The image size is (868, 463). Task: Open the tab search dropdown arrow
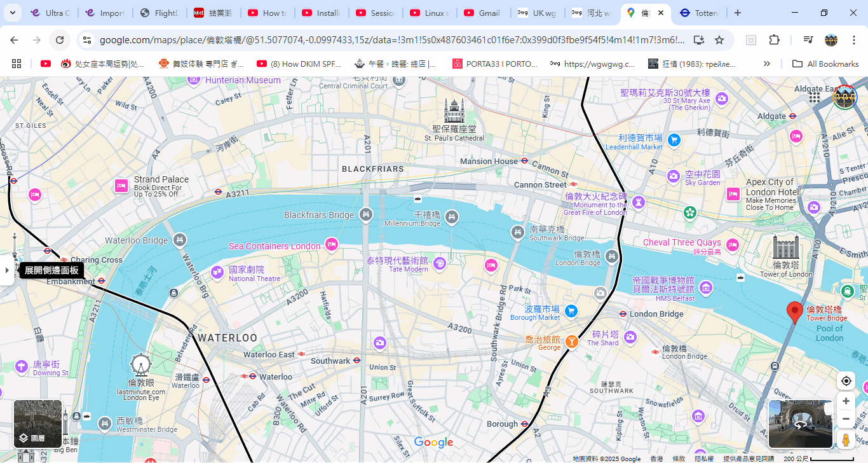point(13,13)
